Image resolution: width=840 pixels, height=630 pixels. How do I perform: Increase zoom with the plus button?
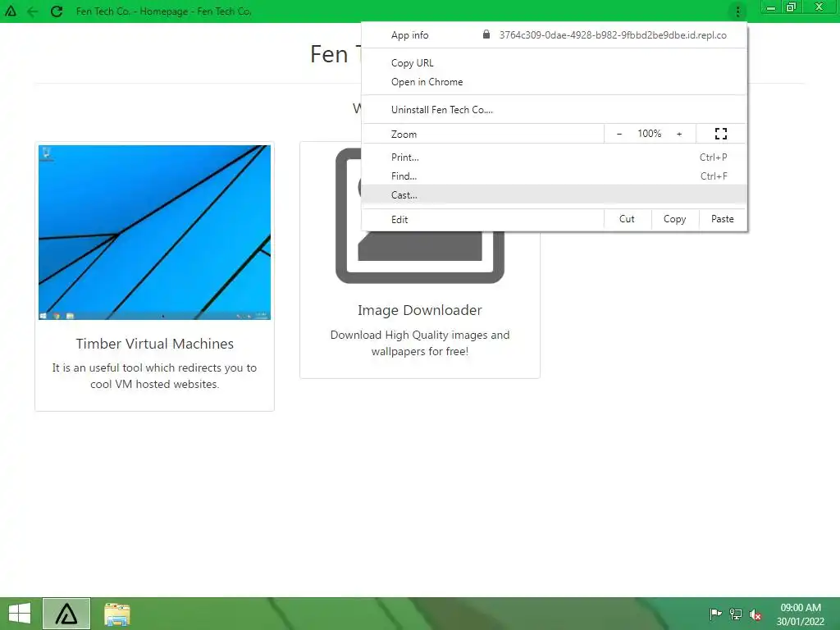pyautogui.click(x=679, y=134)
